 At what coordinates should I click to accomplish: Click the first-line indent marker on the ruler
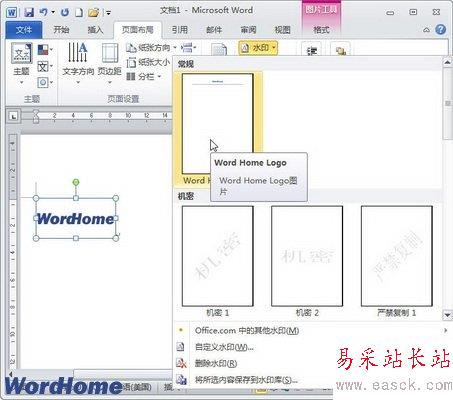[36, 113]
